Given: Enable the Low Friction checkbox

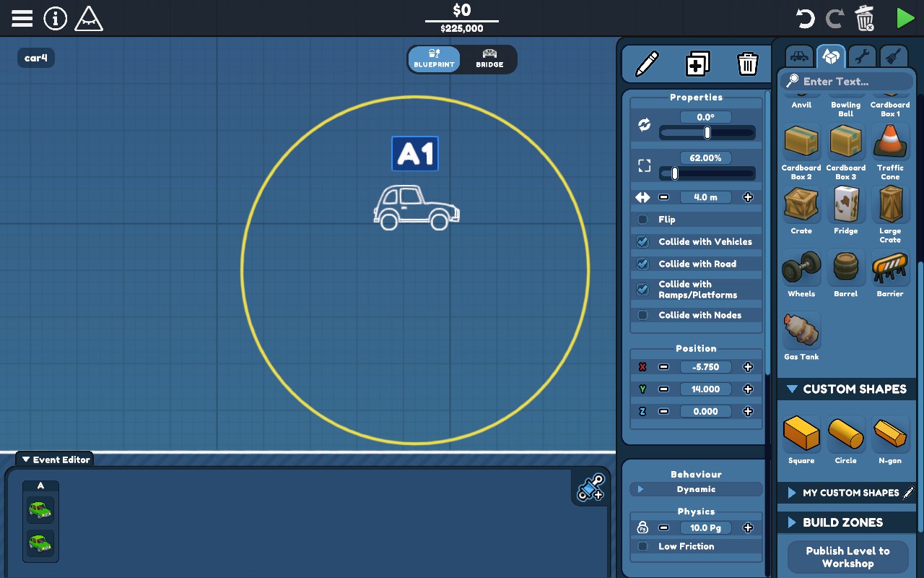Looking at the screenshot, I should click(642, 547).
